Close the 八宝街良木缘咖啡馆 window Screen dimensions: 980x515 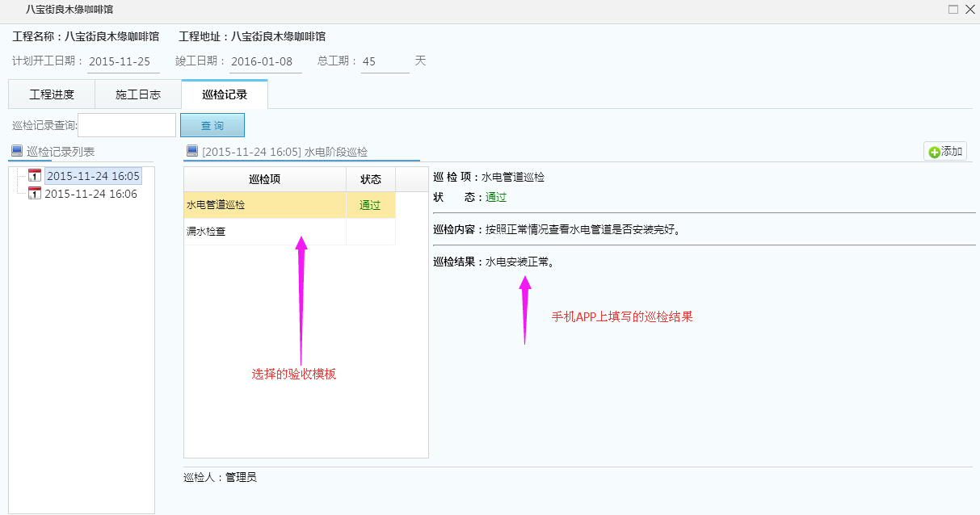pyautogui.click(x=969, y=10)
